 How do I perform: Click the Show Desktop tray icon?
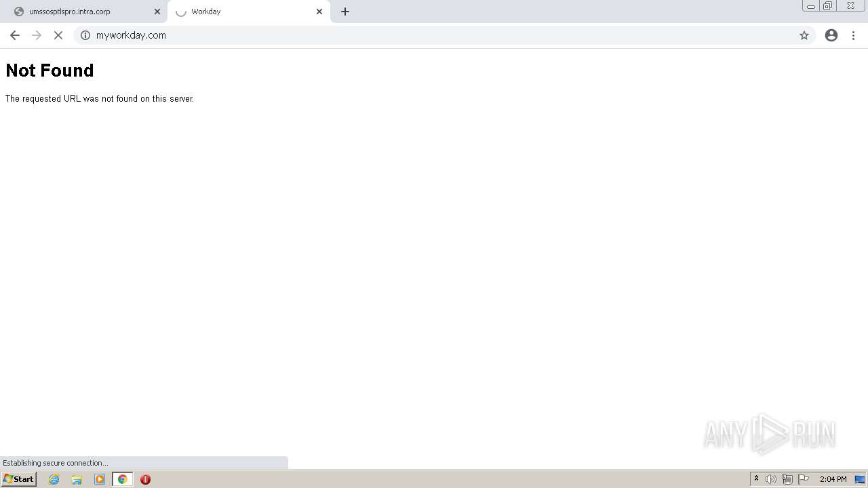860,479
